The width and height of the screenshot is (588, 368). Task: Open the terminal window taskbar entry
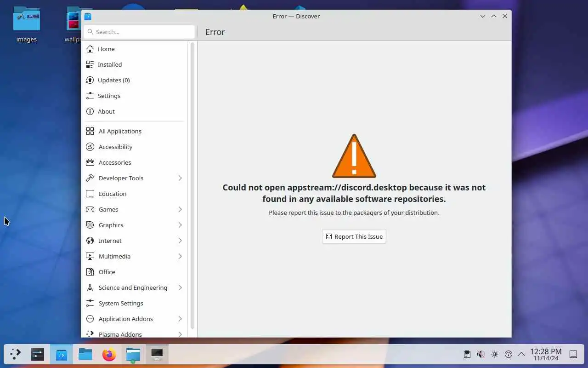(x=157, y=354)
